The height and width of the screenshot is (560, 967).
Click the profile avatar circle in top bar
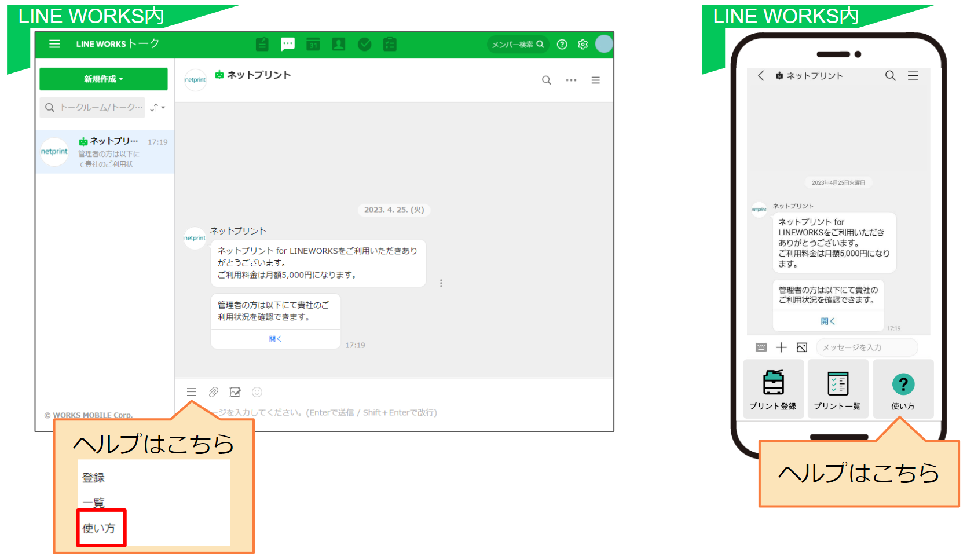point(604,44)
